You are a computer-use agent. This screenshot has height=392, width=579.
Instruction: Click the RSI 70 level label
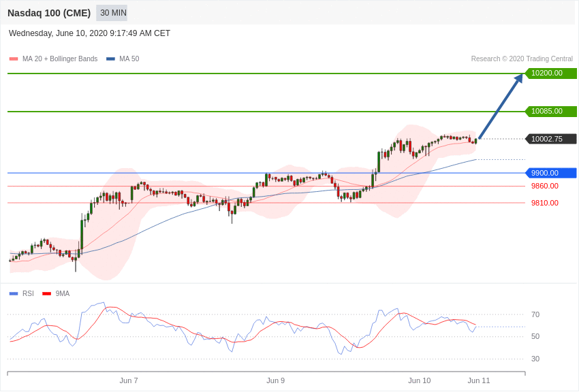tap(535, 314)
